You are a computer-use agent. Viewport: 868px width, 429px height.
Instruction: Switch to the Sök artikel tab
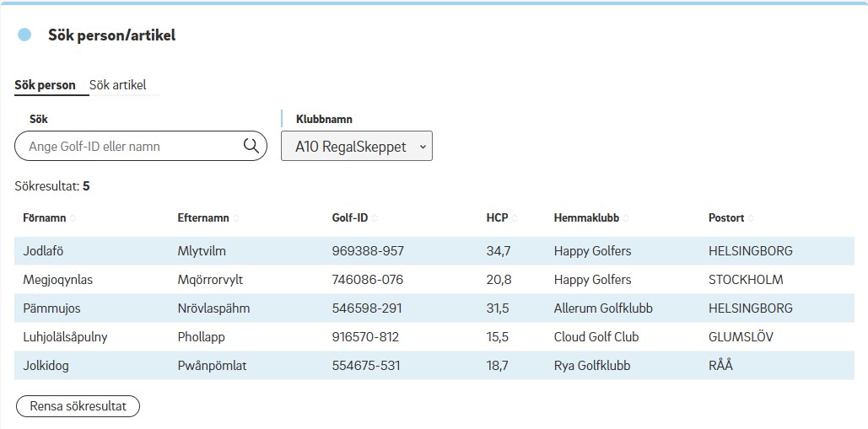click(x=118, y=85)
